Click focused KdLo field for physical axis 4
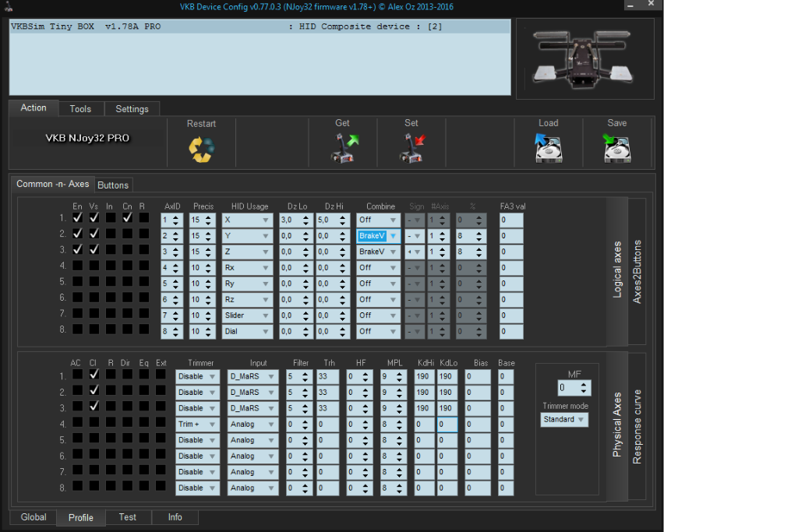 tap(447, 425)
